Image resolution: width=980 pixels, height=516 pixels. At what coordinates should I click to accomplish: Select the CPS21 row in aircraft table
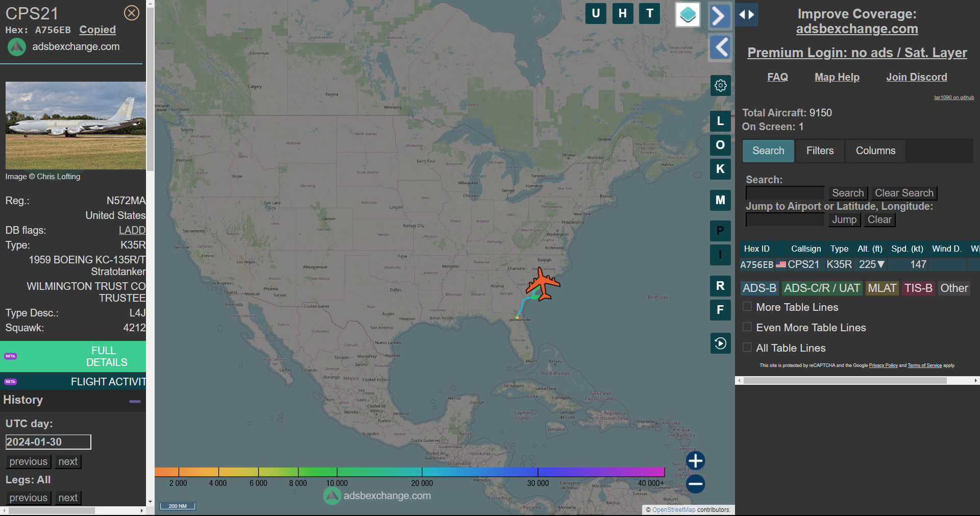(x=860, y=264)
